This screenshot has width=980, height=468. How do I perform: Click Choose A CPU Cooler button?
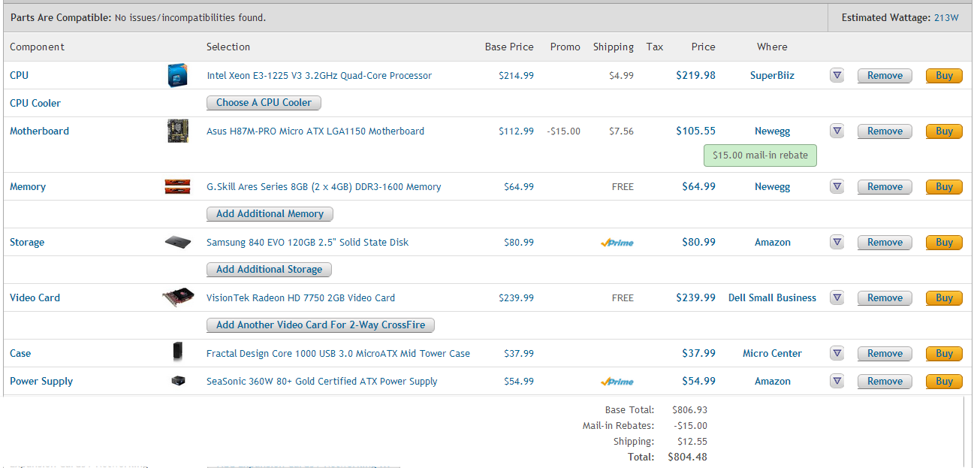coord(264,103)
